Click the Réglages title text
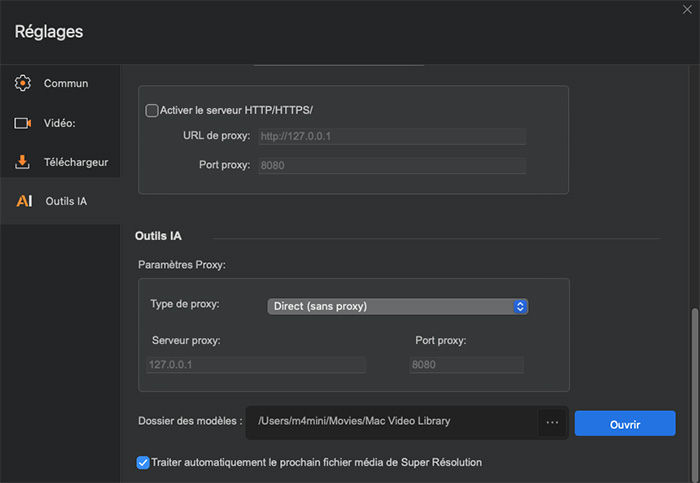This screenshot has height=483, width=700. pos(49,32)
